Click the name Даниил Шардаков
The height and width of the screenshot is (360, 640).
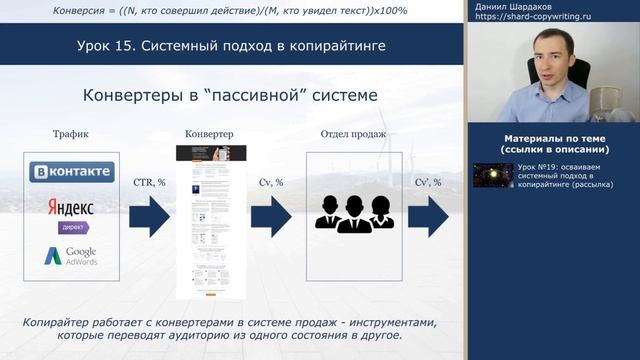pos(513,7)
